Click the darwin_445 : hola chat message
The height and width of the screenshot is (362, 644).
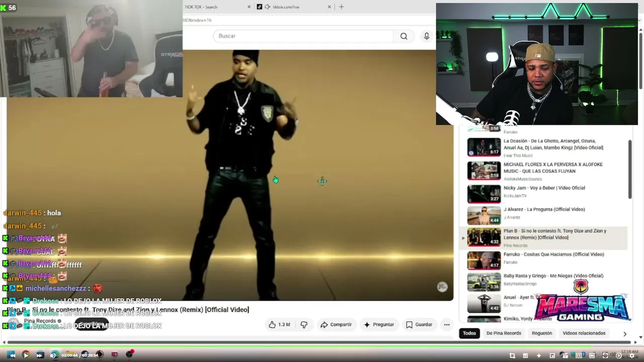32,213
